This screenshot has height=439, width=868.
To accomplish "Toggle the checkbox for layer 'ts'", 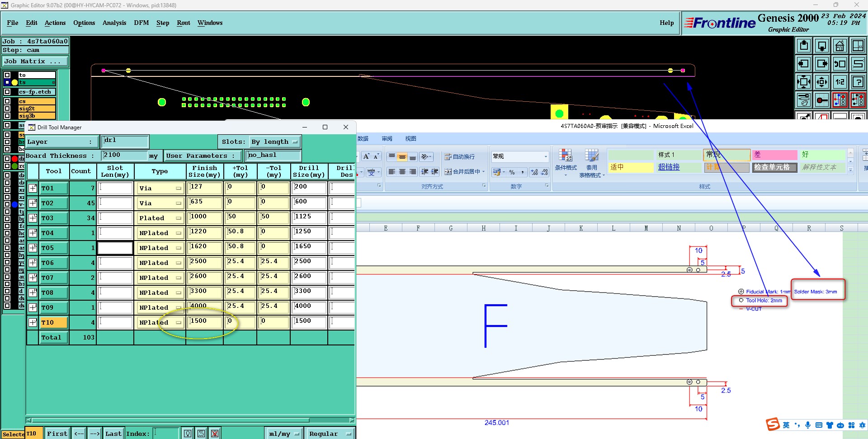I will click(7, 82).
